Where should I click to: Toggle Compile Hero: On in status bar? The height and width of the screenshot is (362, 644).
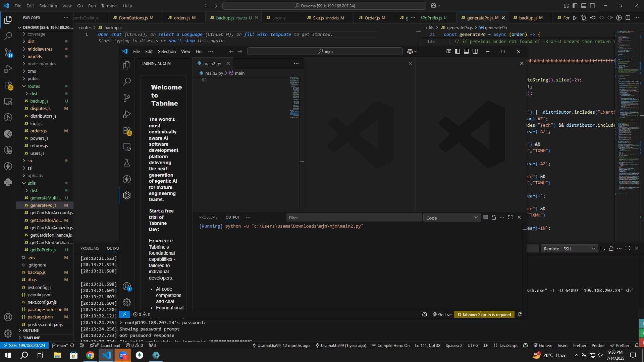tap(391, 346)
